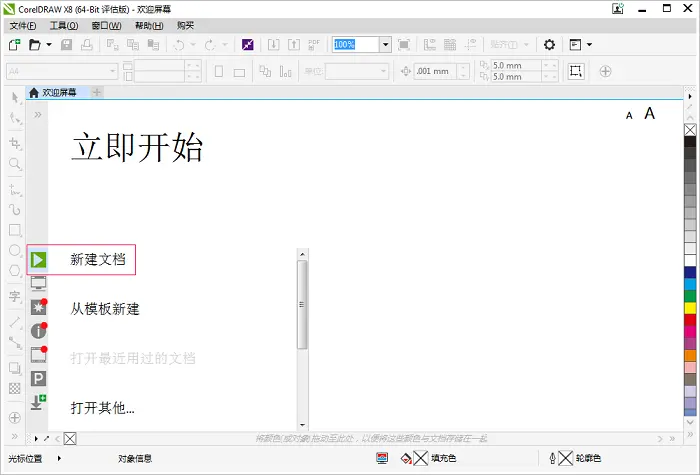Open the 窗口(W) menu
Viewport: 700px width, 475px height.
pos(106,25)
